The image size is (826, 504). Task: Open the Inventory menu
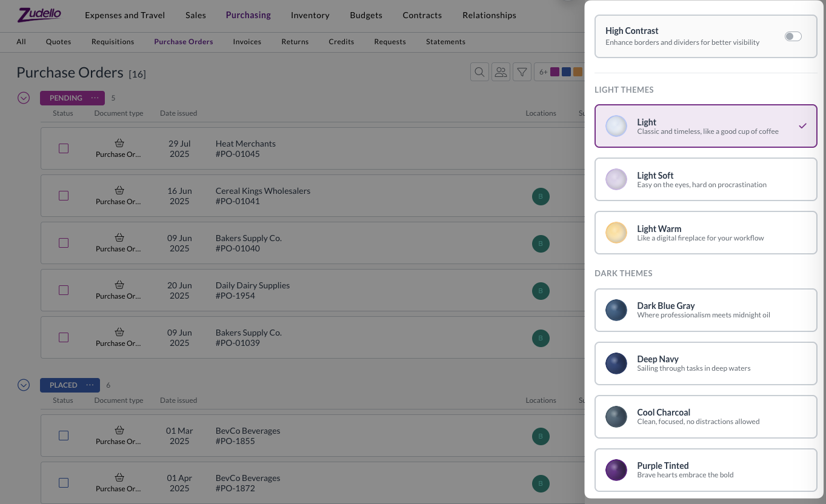(310, 15)
